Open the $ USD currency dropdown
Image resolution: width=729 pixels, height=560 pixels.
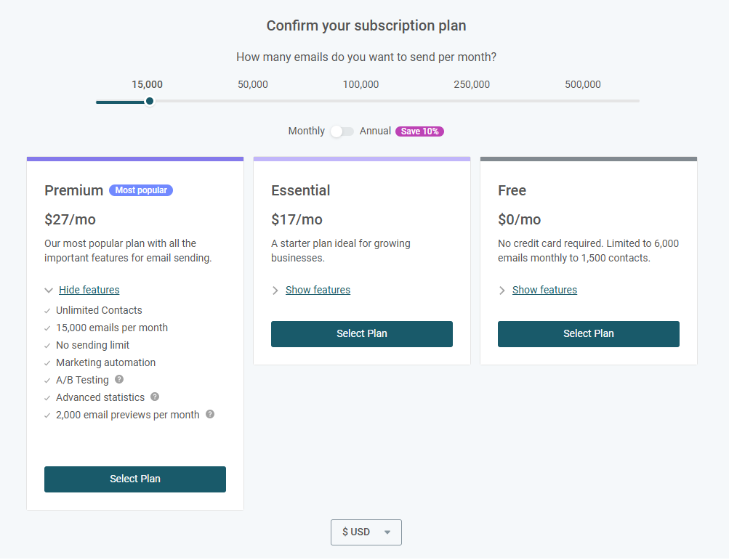(x=366, y=532)
